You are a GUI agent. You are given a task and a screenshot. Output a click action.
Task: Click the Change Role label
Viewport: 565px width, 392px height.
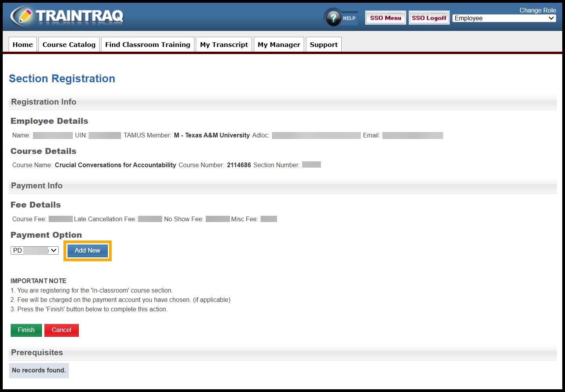tap(538, 10)
